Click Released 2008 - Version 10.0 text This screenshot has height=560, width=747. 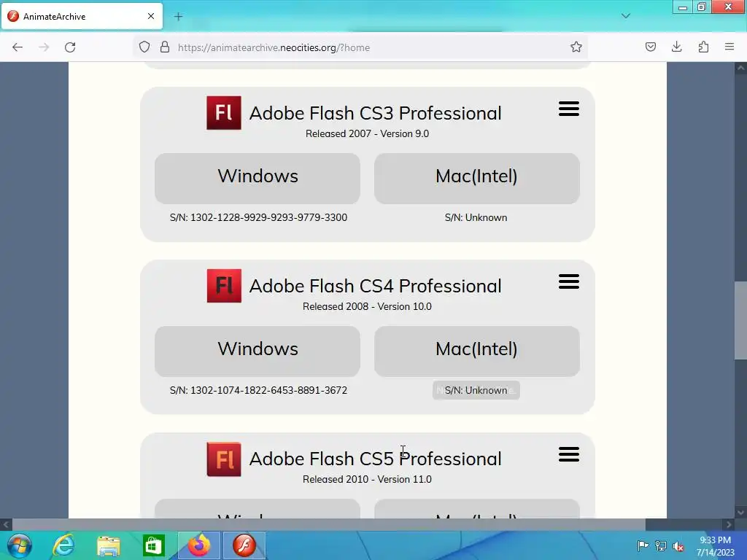coord(368,307)
